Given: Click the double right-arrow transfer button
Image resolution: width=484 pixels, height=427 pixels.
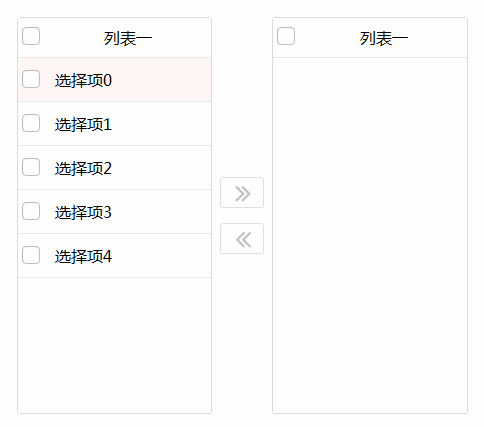Looking at the screenshot, I should pos(242,193).
